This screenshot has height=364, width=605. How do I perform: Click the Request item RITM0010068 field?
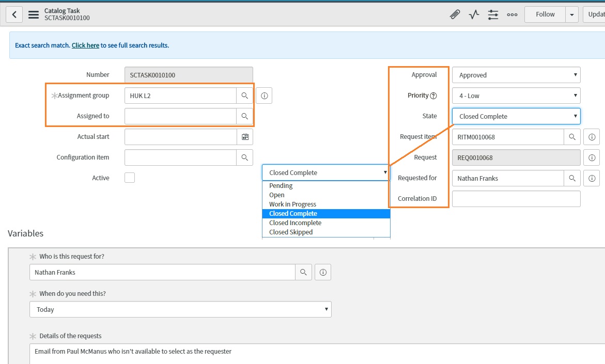coord(508,137)
